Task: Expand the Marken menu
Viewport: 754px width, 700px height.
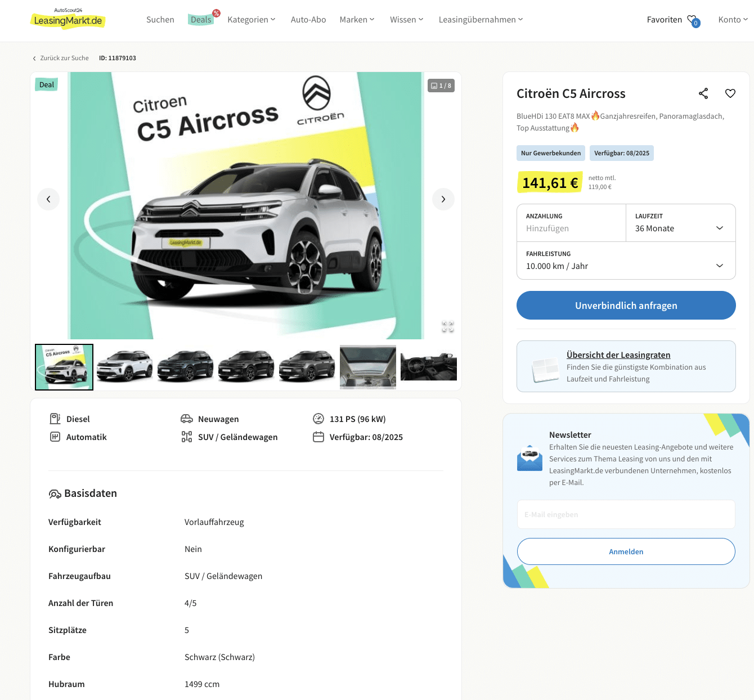Action: tap(357, 20)
